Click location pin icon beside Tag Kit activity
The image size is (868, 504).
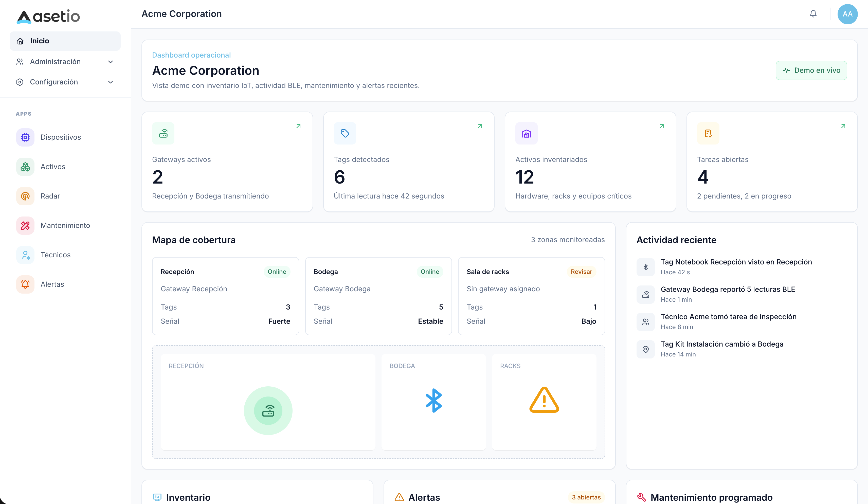point(645,349)
